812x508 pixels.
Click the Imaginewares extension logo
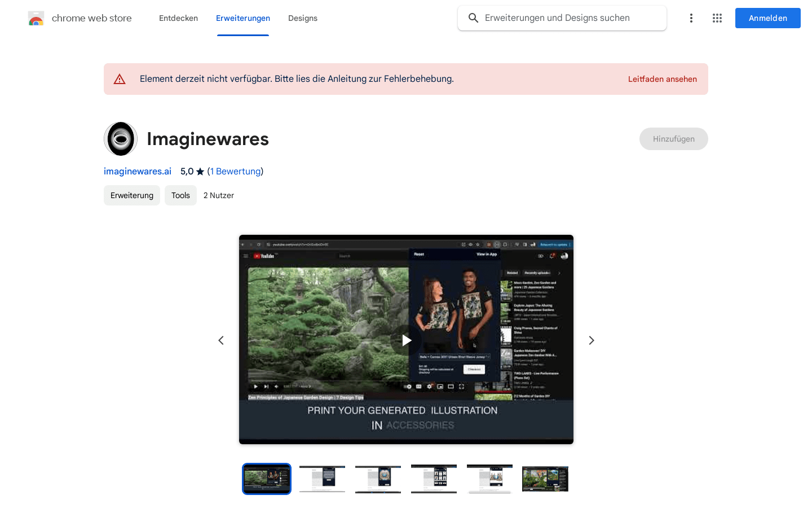click(121, 138)
